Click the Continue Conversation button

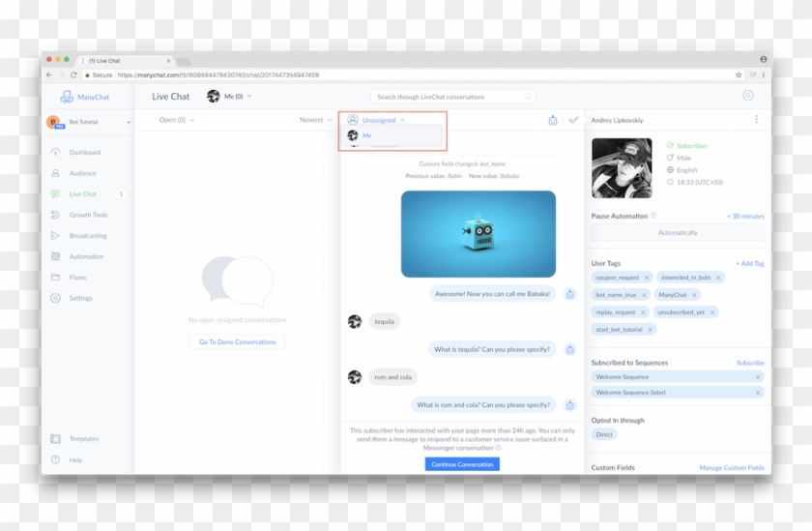point(462,464)
